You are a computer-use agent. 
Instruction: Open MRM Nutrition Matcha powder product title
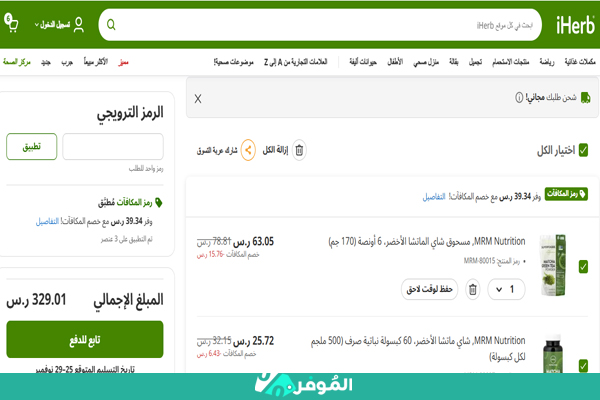tap(427, 242)
